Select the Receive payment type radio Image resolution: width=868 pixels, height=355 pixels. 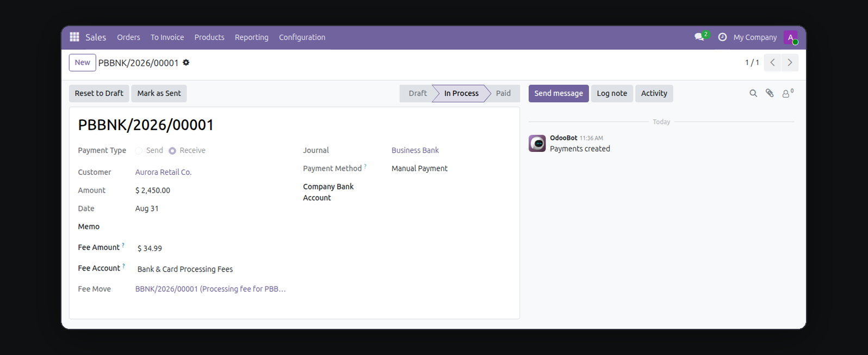click(172, 151)
